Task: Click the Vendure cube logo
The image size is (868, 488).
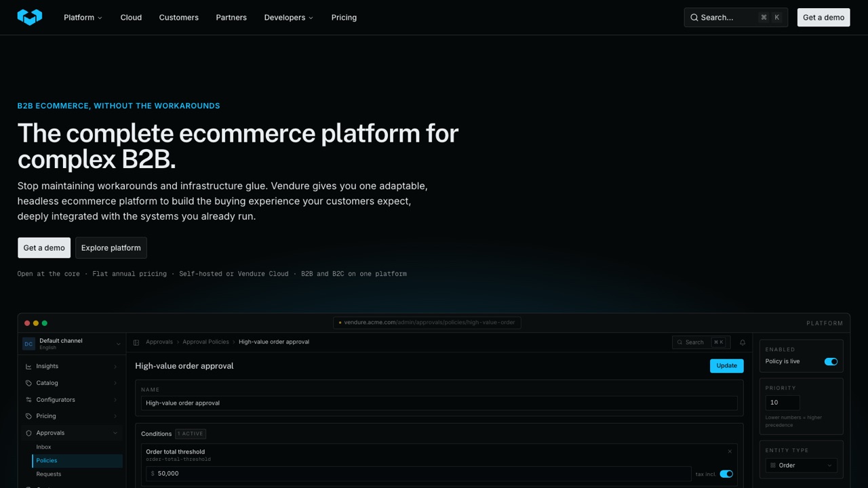Action: [x=30, y=17]
